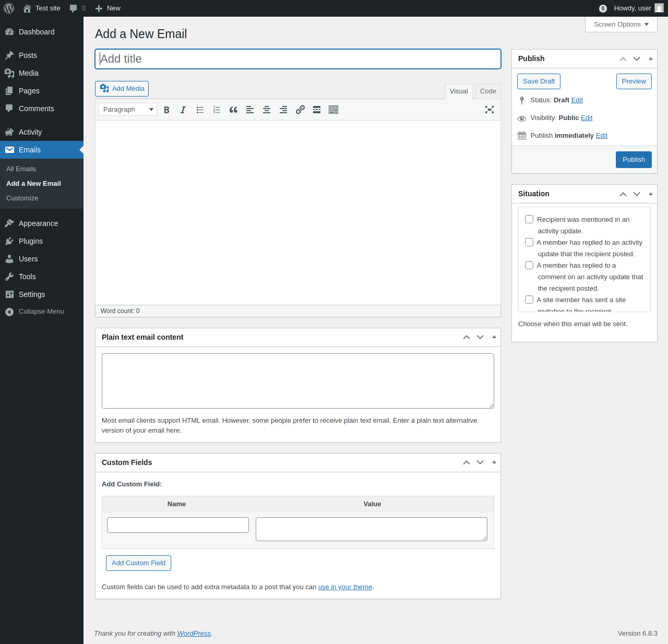The width and height of the screenshot is (668, 644).
Task: Click Add Custom Field button
Action: click(x=138, y=563)
